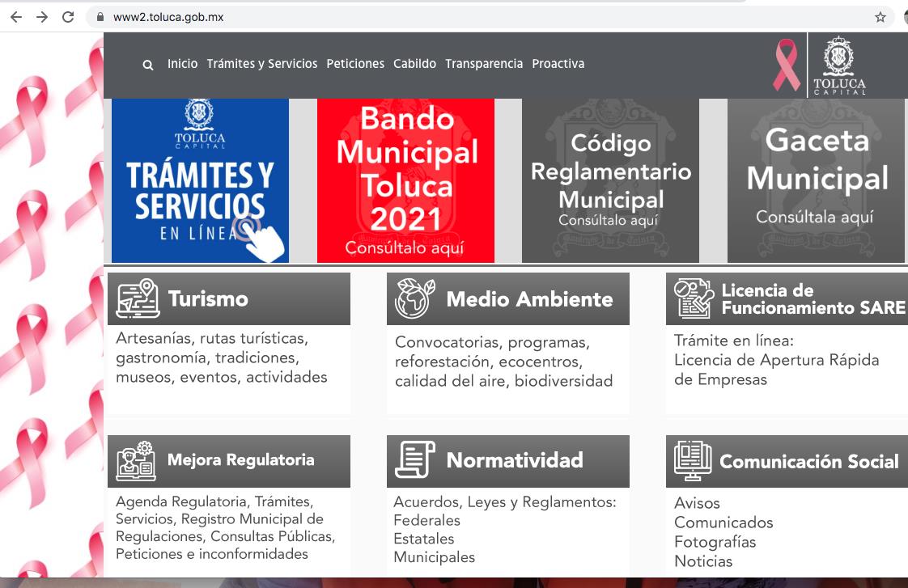908x588 pixels.
Task: Click the browser back arrow
Action: [16, 17]
